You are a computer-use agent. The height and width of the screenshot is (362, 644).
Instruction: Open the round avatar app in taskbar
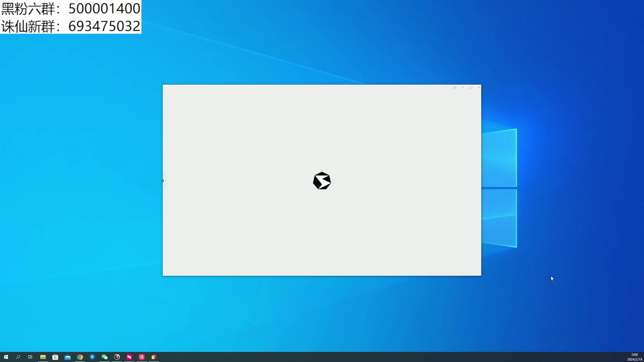point(117,357)
